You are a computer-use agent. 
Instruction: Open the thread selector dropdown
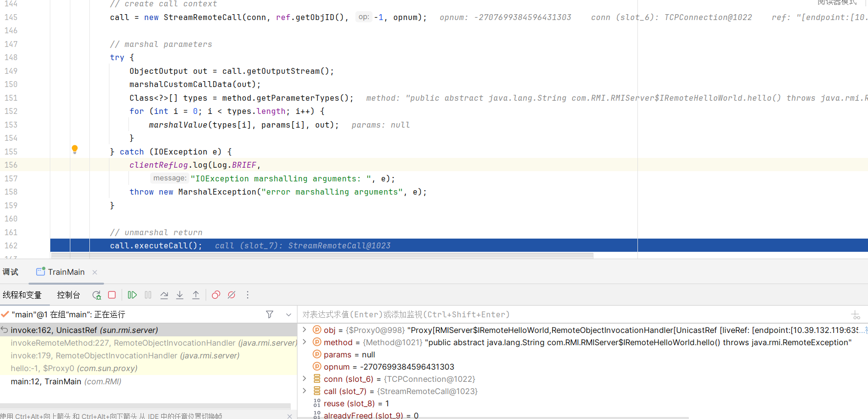pos(289,314)
